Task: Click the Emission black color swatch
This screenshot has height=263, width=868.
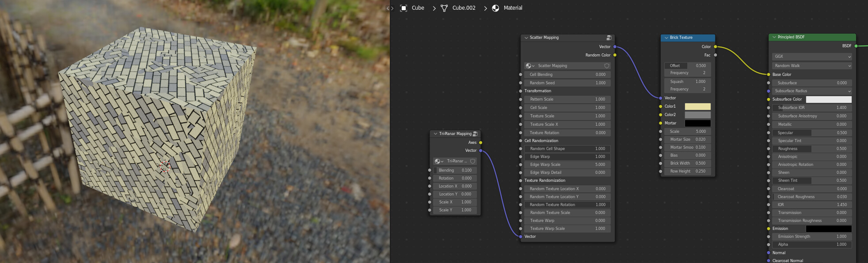Action: [x=829, y=229]
